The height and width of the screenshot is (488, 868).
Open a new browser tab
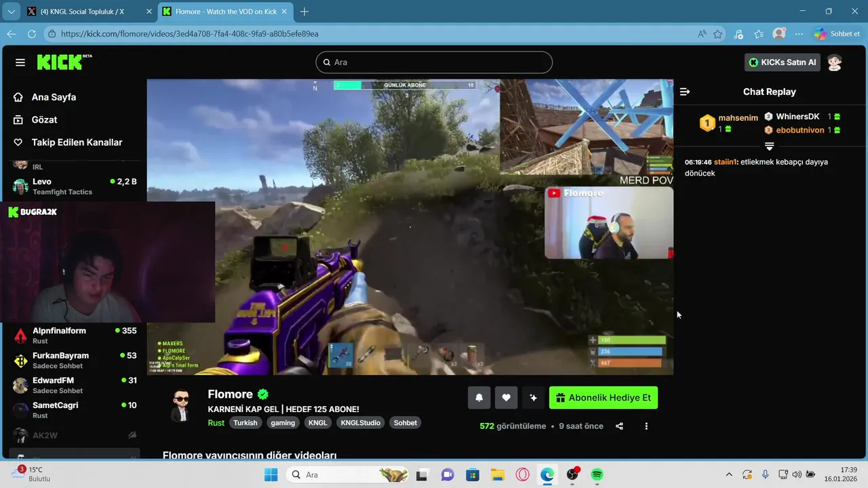coord(304,12)
